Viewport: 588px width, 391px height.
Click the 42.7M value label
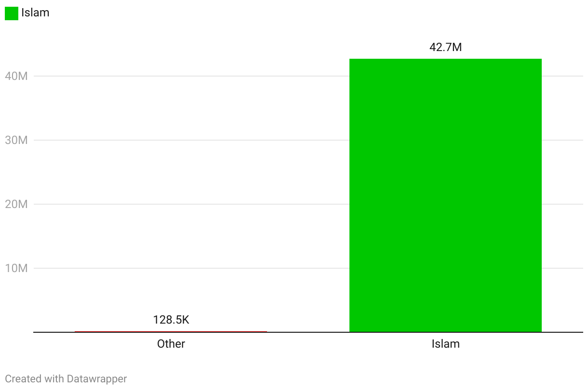[x=445, y=47]
